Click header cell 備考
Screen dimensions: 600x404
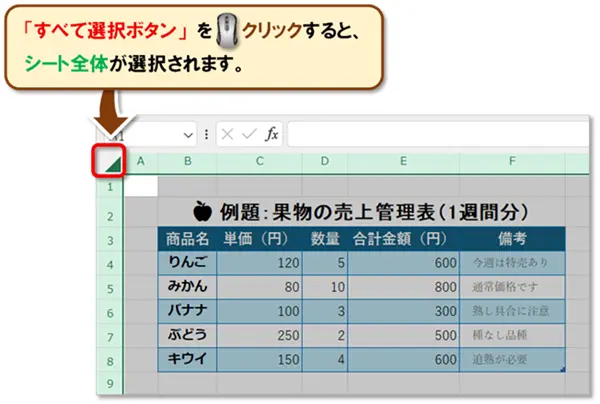tap(512, 239)
